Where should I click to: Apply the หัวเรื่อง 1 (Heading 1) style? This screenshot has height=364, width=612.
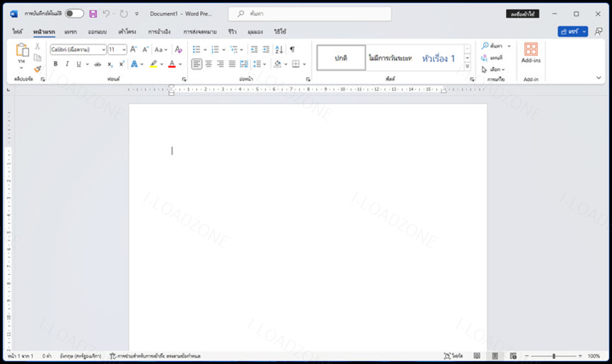coord(438,58)
